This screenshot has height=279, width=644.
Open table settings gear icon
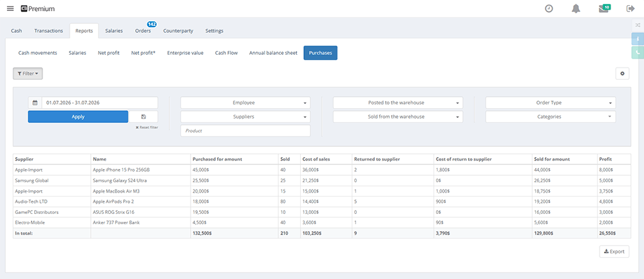[x=622, y=73]
